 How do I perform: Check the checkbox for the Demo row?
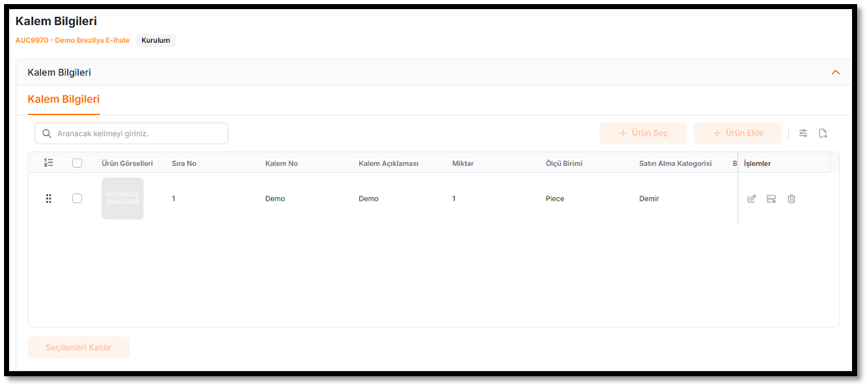tap(77, 199)
